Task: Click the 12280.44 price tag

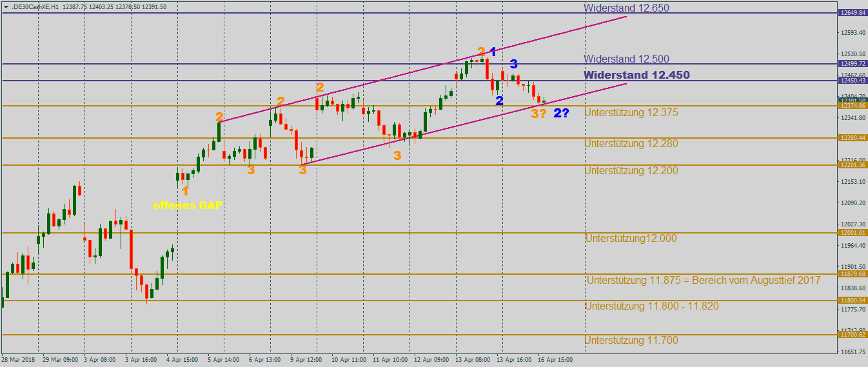Action: (853, 137)
